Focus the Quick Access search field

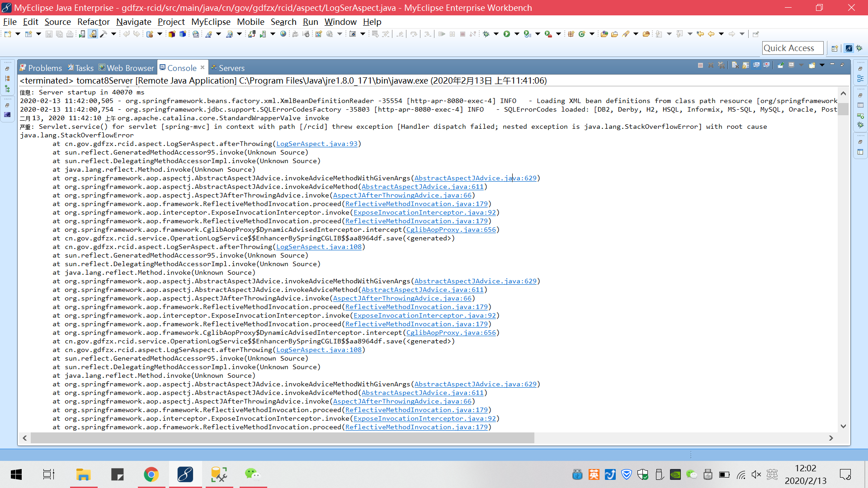pos(793,48)
